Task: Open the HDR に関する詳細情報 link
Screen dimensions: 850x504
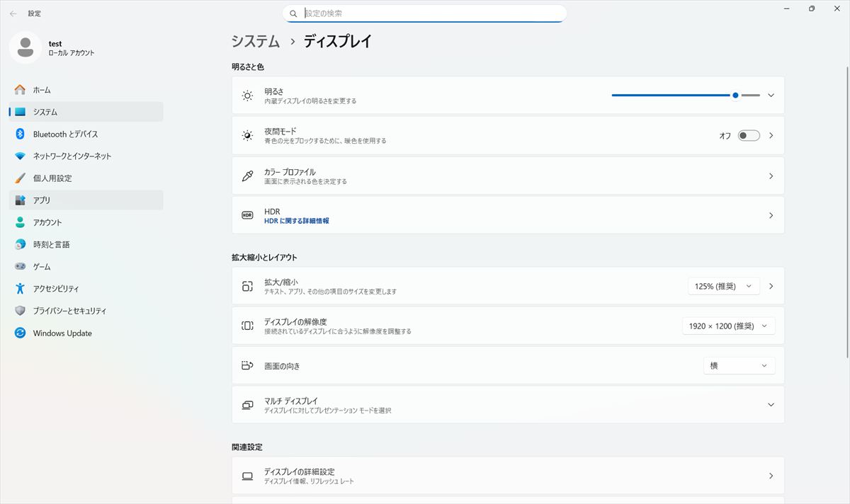Action: click(x=296, y=221)
